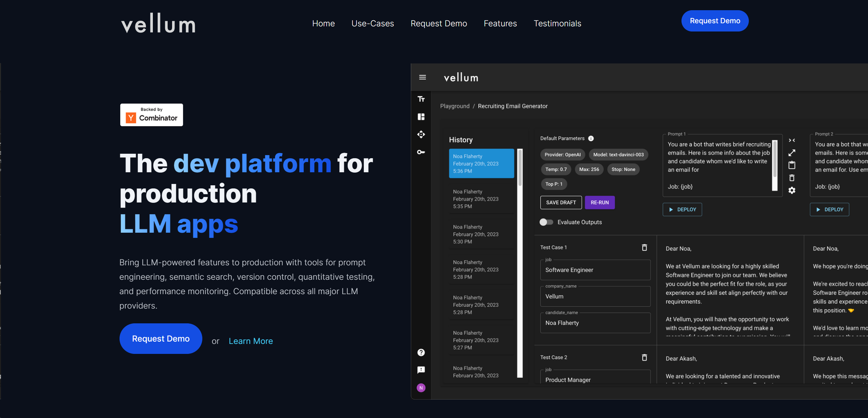Click Recruiting Email Generator breadcrumb
The image size is (868, 418).
pos(513,106)
